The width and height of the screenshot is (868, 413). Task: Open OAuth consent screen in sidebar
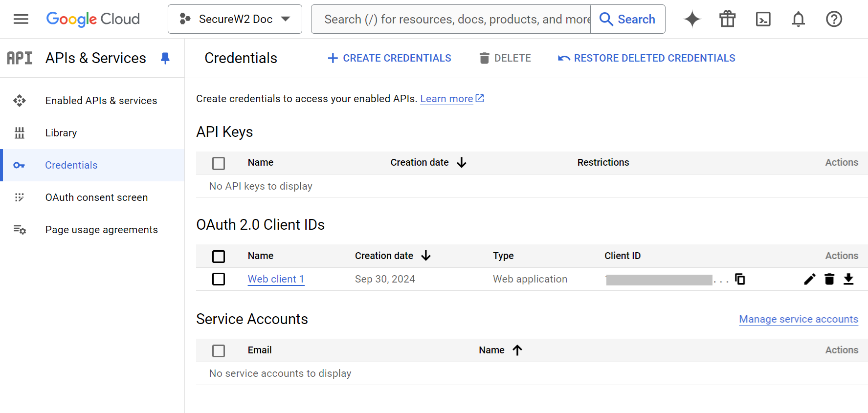pos(96,197)
